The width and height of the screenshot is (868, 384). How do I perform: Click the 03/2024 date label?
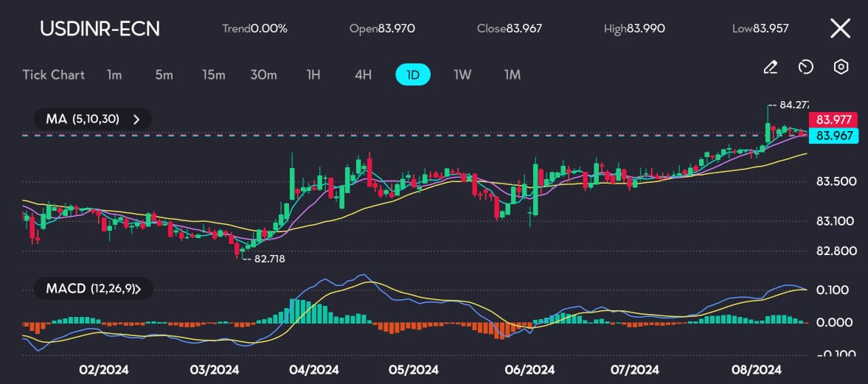pyautogui.click(x=214, y=369)
